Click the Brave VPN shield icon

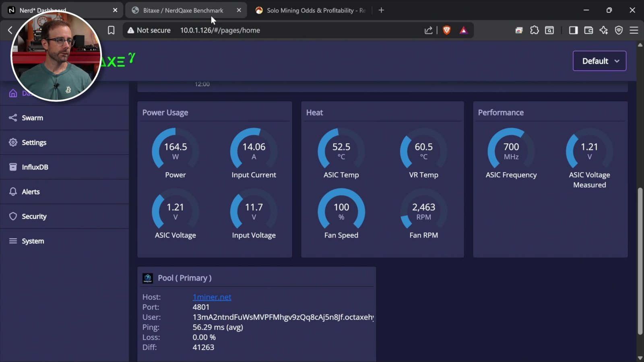[619, 30]
